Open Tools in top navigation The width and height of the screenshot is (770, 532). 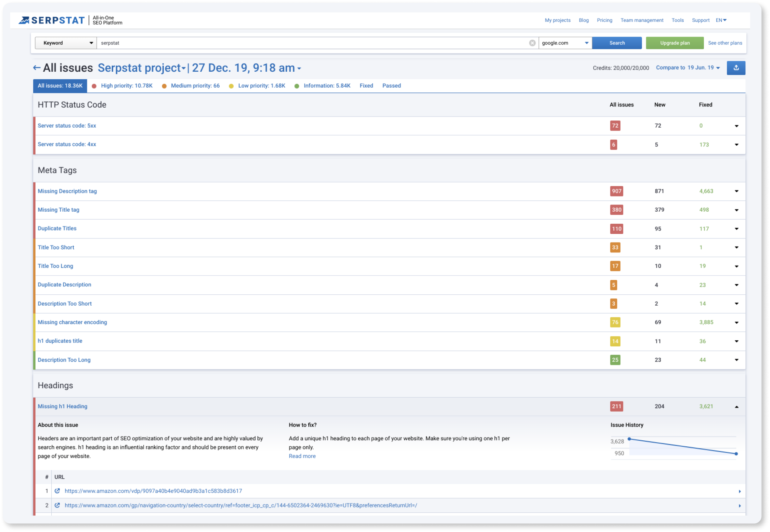pyautogui.click(x=678, y=20)
